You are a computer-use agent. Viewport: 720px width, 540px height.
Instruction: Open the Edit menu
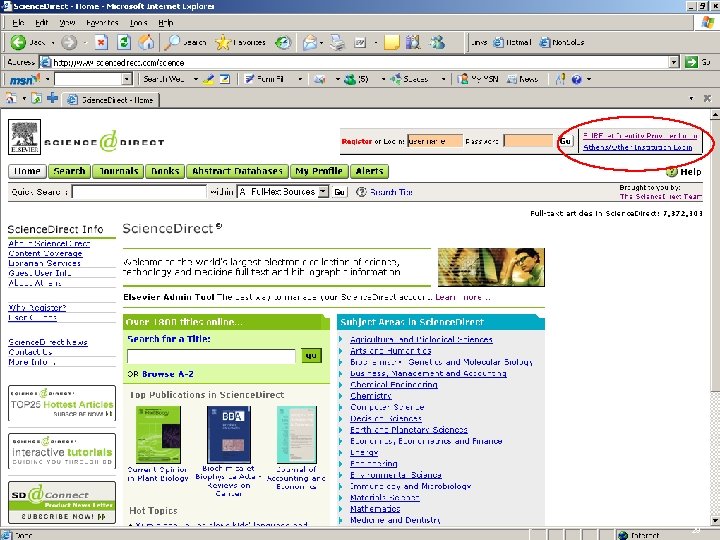click(42, 22)
